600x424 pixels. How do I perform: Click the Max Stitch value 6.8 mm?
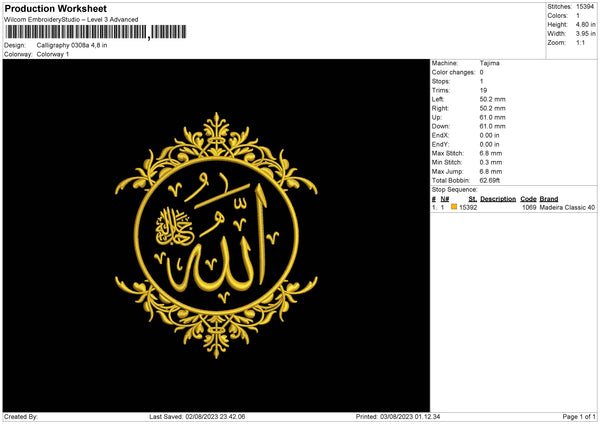click(x=491, y=153)
